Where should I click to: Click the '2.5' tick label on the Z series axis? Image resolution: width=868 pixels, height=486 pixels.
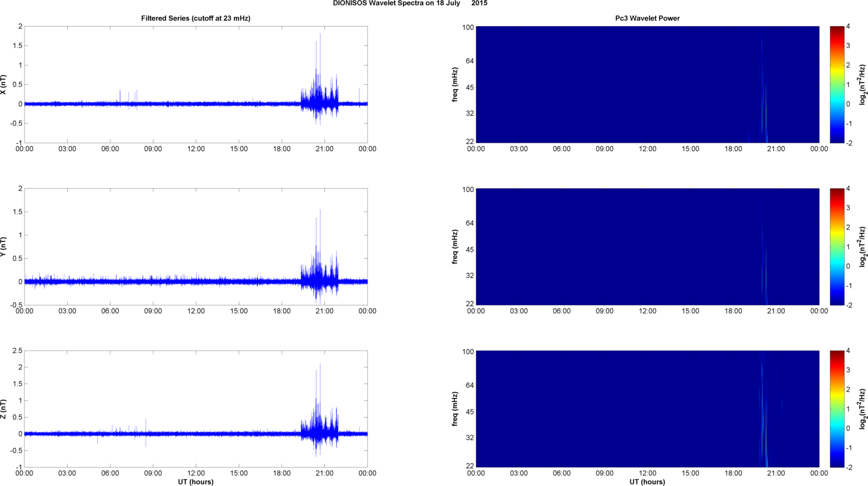pyautogui.click(x=17, y=351)
